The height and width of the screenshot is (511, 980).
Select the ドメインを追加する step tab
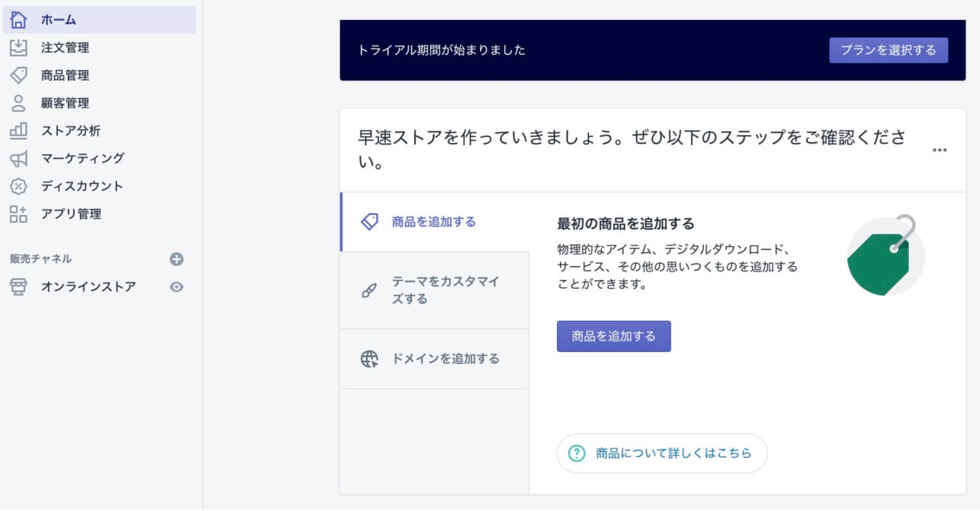(433, 359)
